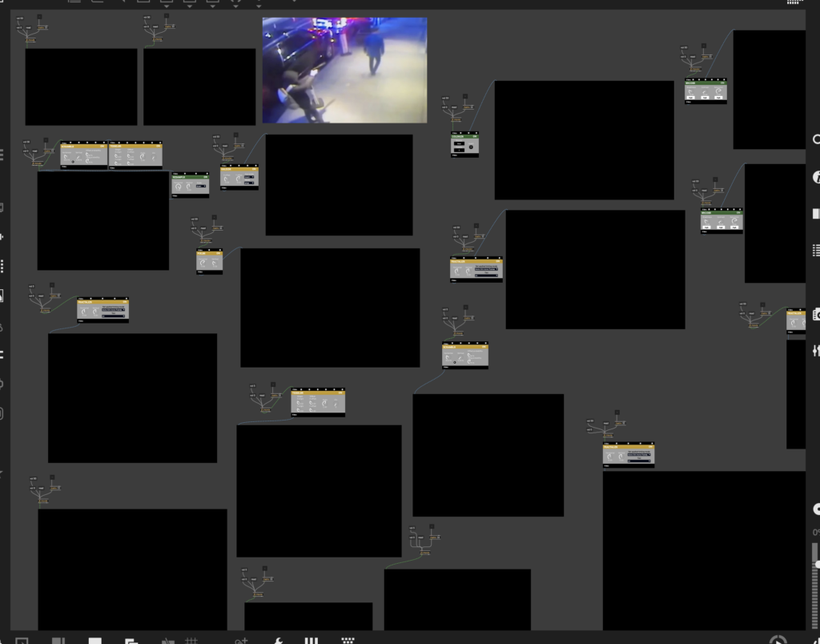Click the overlapping pages icon in bottom toolbar
Viewport: 820px width, 644px height.
pyautogui.click(x=131, y=640)
